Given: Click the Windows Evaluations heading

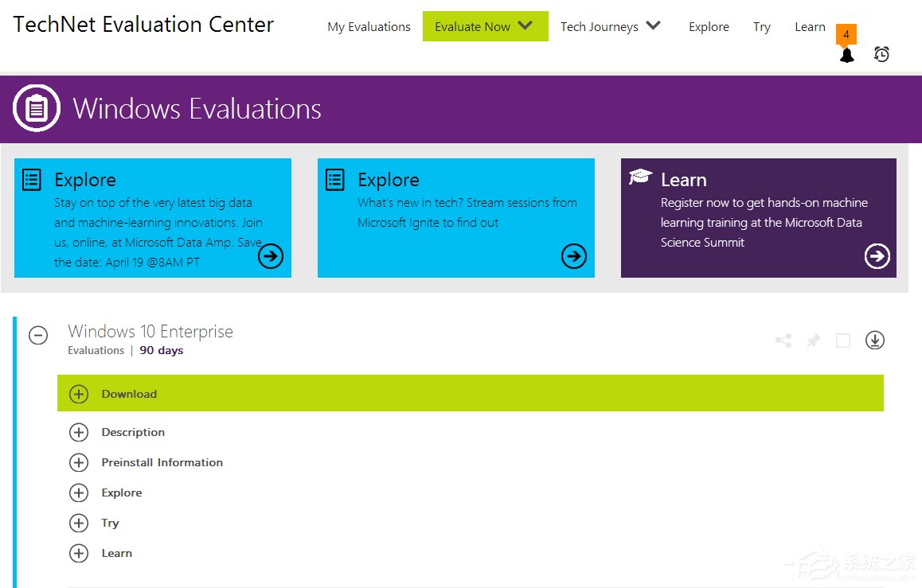Looking at the screenshot, I should 197,109.
